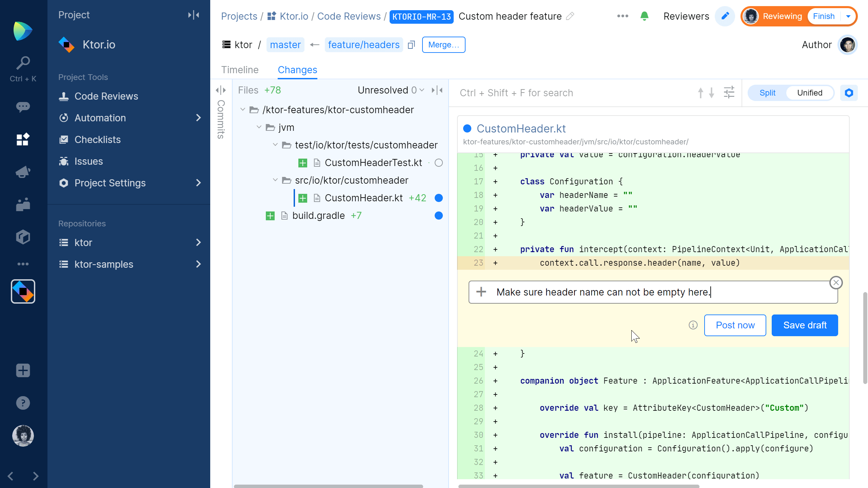The width and height of the screenshot is (868, 488).
Task: Click the Code Reviews icon in sidebar
Action: (x=63, y=96)
